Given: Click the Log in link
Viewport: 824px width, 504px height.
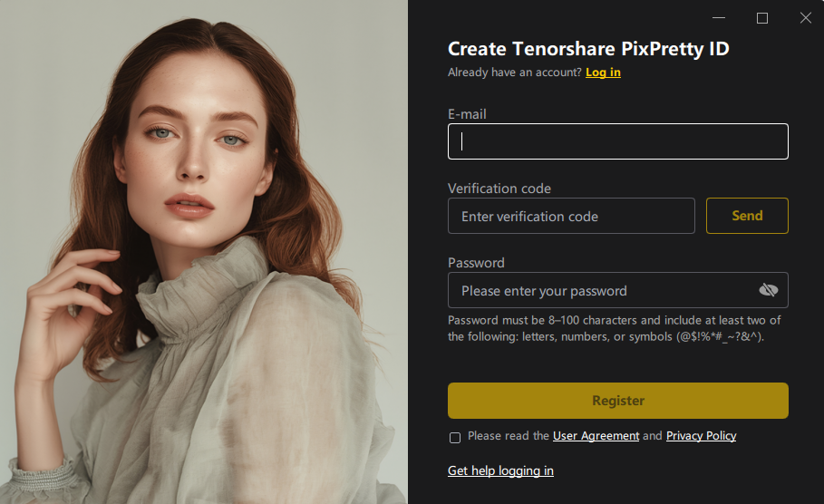Looking at the screenshot, I should 603,73.
